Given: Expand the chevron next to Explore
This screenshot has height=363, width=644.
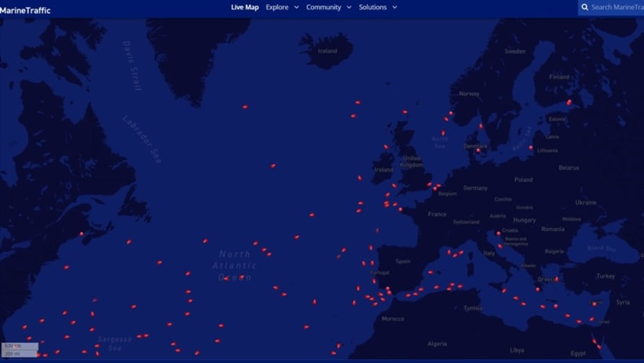Looking at the screenshot, I should 297,8.
